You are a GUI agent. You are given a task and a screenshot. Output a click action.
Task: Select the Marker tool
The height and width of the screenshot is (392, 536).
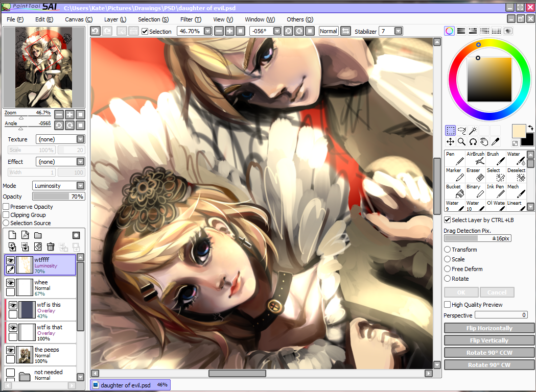pyautogui.click(x=455, y=175)
